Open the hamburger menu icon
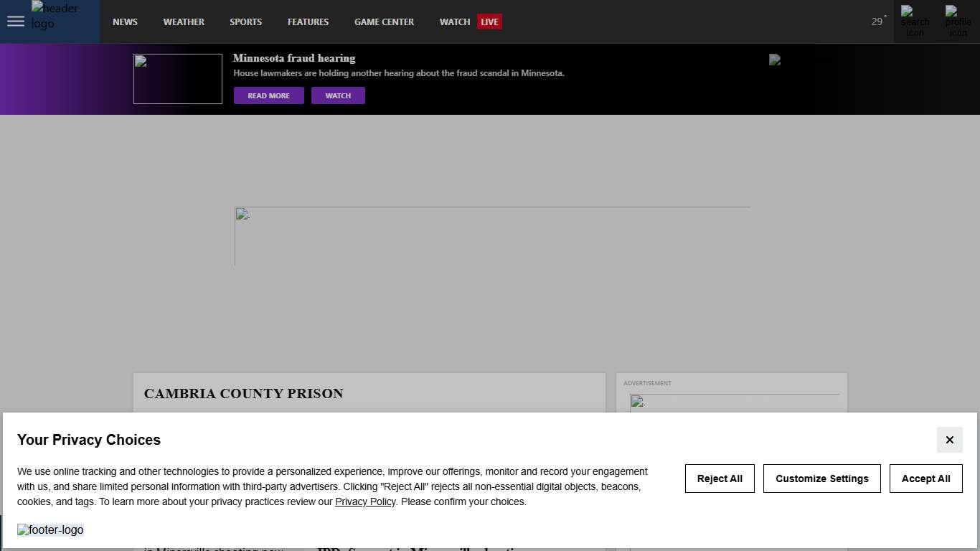The height and width of the screenshot is (551, 980). [x=15, y=22]
